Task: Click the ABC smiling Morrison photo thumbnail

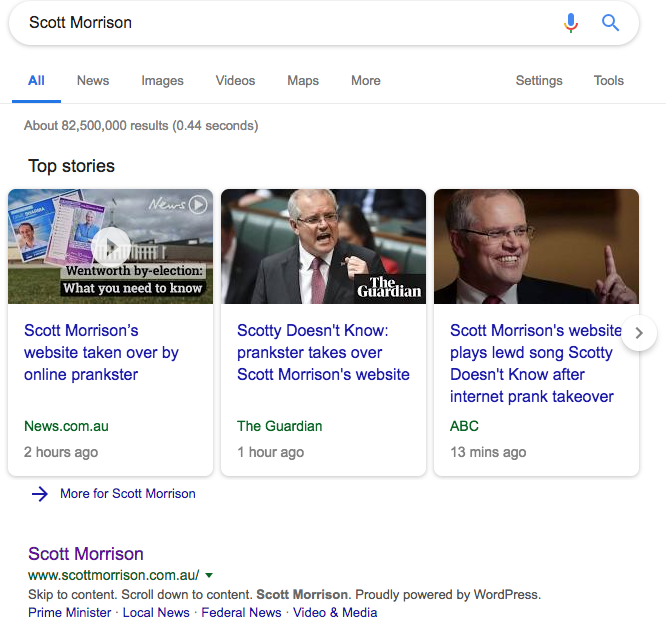Action: 536,246
